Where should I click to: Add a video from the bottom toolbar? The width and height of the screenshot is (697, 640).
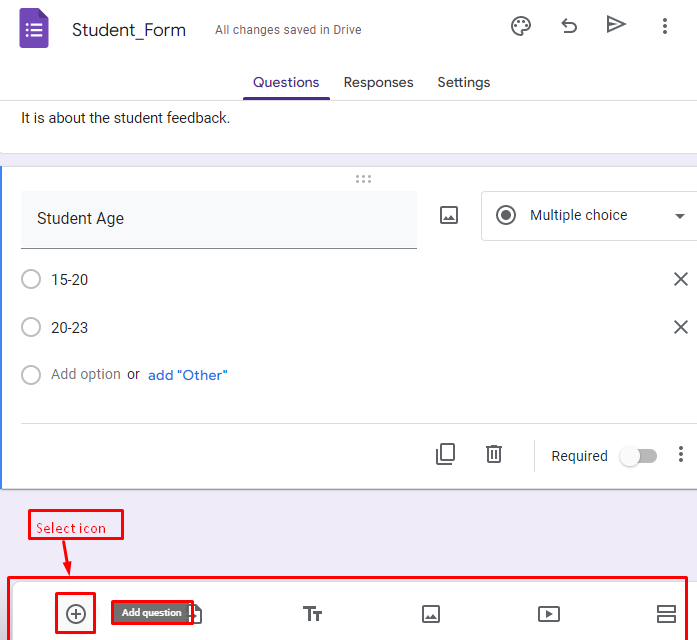[x=549, y=614]
